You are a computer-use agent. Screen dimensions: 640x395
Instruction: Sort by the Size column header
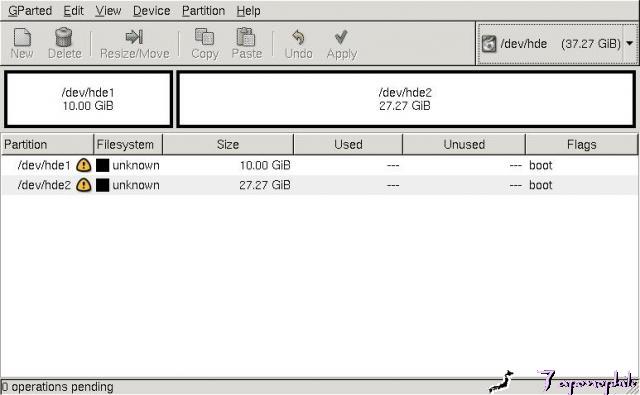[x=228, y=144]
